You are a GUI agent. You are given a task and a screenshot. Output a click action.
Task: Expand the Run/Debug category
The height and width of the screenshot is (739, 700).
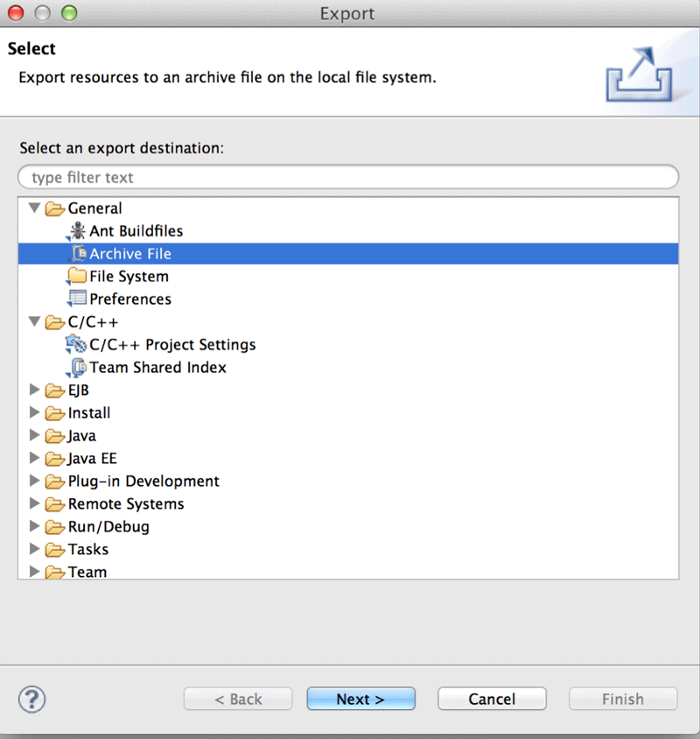coord(35,527)
